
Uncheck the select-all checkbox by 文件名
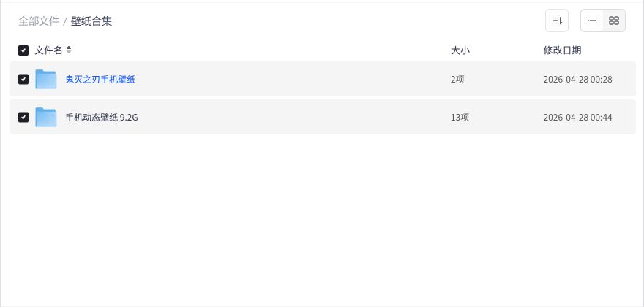(23, 50)
